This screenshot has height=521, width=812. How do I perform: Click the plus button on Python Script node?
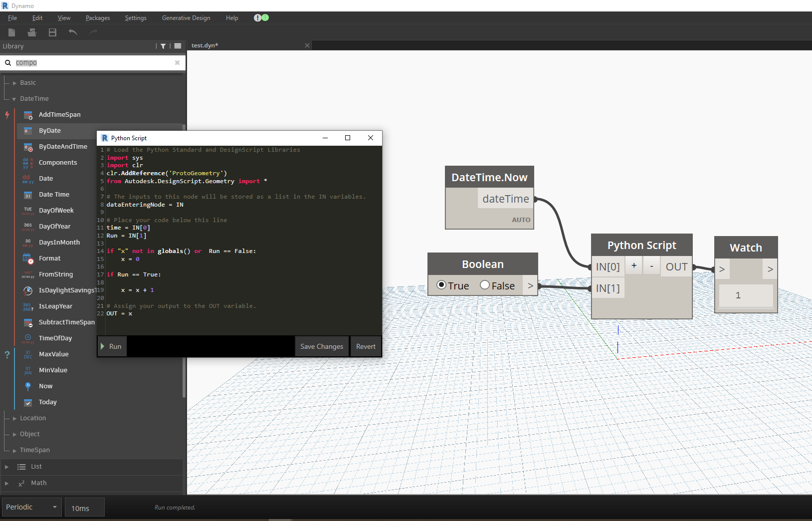tap(633, 266)
